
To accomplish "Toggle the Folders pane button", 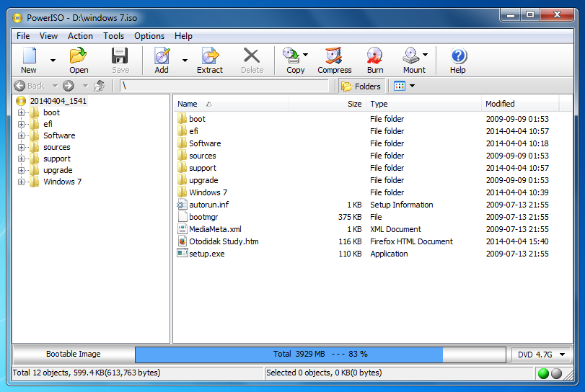I will coord(361,86).
